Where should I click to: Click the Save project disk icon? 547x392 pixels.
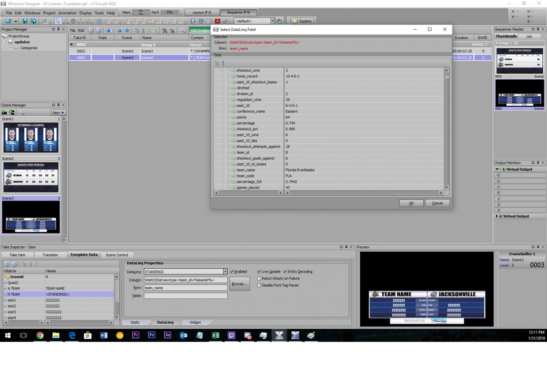tap(25, 21)
